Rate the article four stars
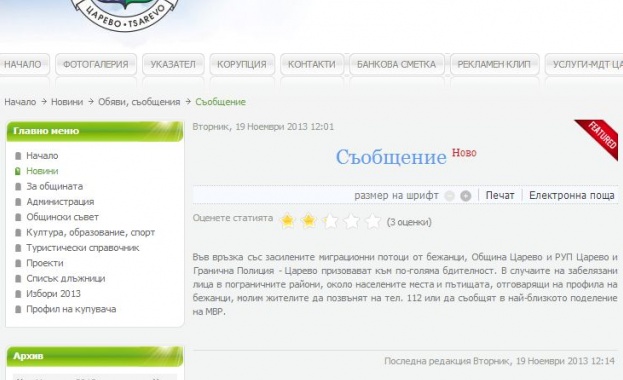This screenshot has width=623, height=380. point(352,221)
